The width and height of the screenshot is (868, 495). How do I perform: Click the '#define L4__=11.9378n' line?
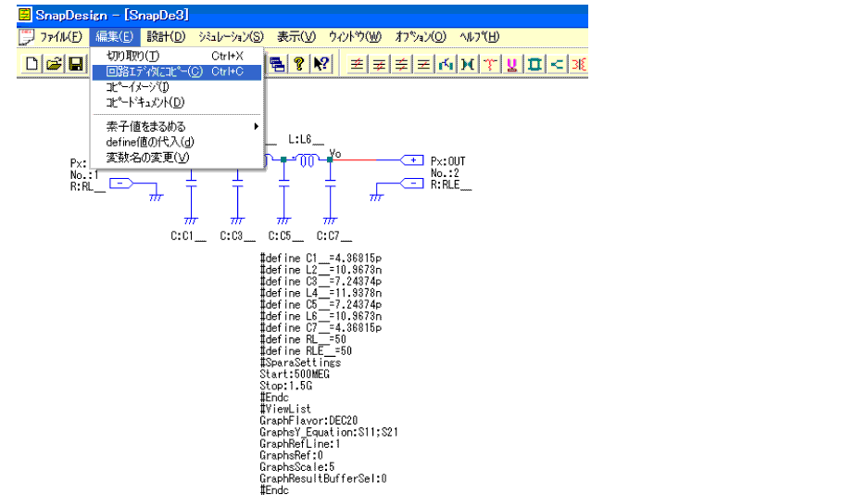coord(321,293)
